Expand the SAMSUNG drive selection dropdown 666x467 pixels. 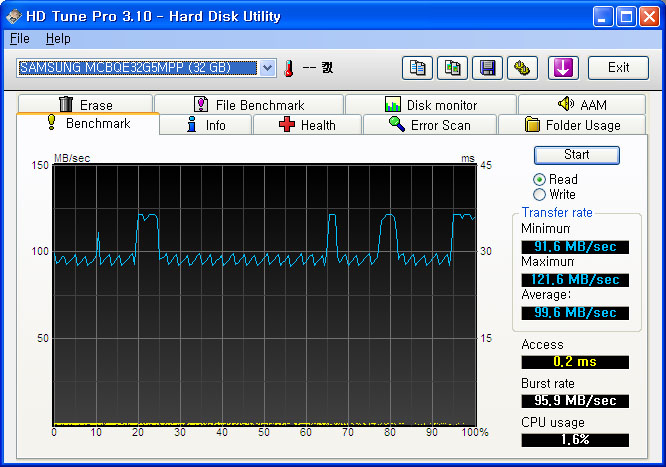[267, 67]
